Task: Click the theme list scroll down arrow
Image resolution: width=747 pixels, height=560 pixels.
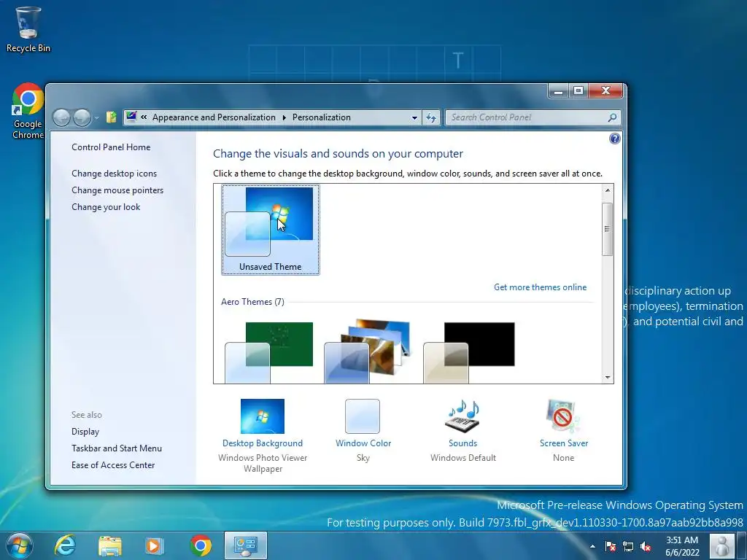Action: coord(608,377)
